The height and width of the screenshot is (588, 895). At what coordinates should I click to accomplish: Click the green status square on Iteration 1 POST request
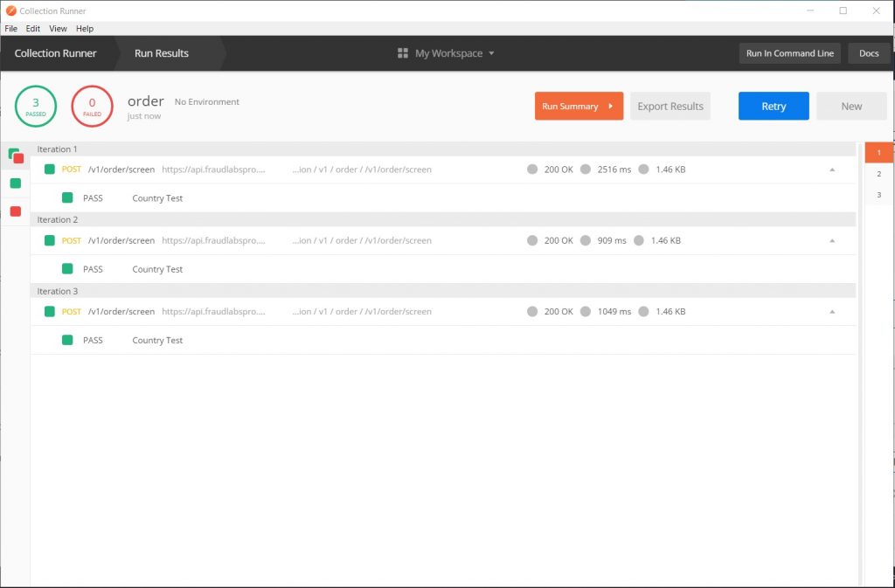click(49, 169)
